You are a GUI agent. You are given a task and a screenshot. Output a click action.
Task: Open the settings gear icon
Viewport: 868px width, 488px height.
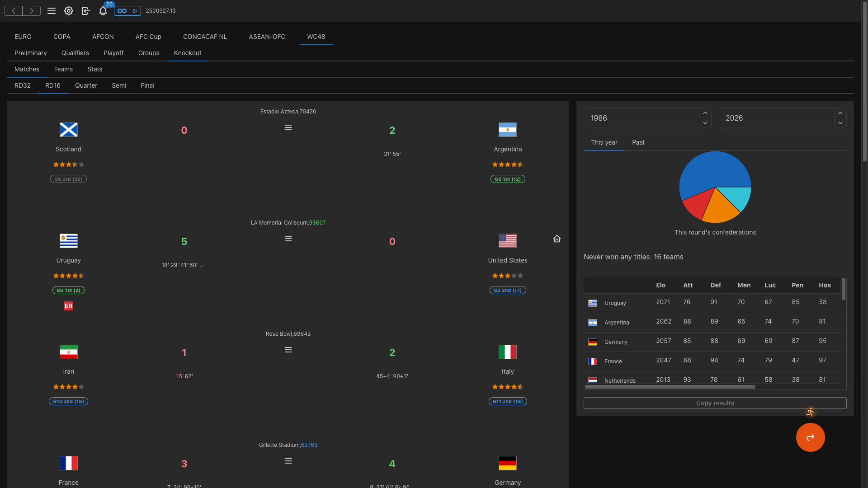[69, 11]
